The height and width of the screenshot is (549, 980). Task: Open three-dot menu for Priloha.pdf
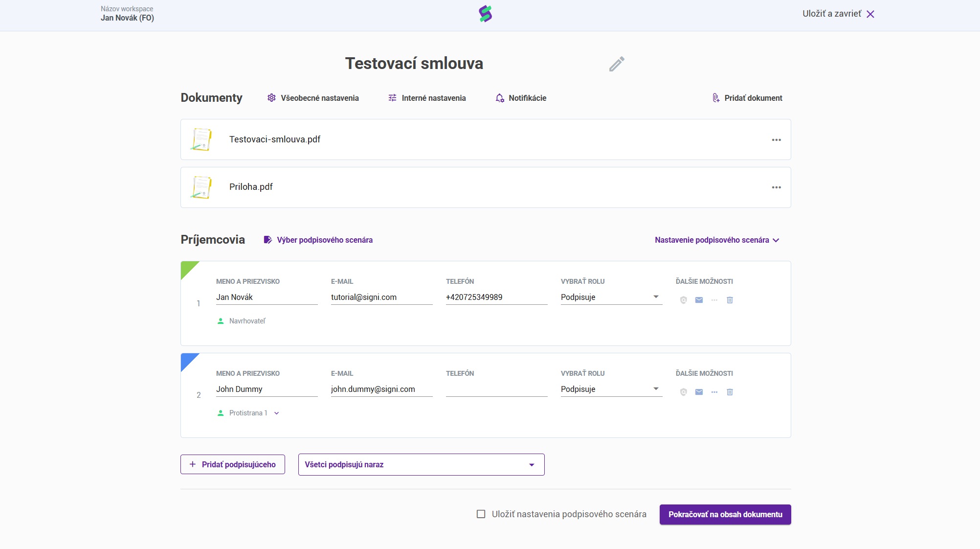(x=776, y=187)
